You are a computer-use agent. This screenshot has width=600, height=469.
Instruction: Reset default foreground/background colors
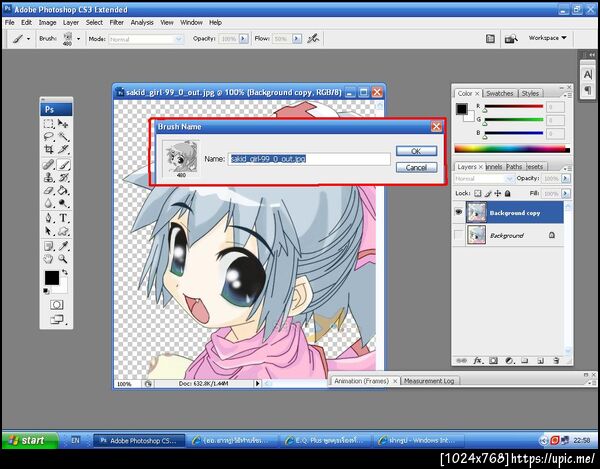[46, 291]
